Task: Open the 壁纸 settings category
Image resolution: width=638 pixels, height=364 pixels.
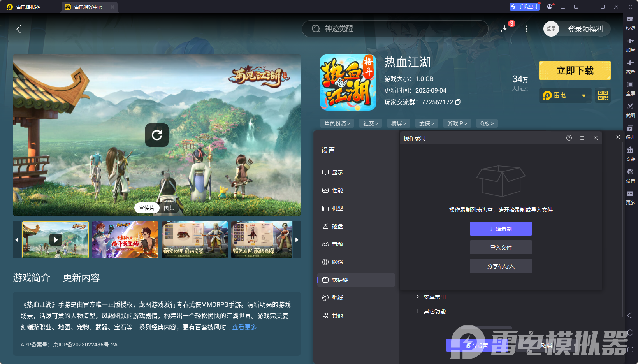Action: 356,298
